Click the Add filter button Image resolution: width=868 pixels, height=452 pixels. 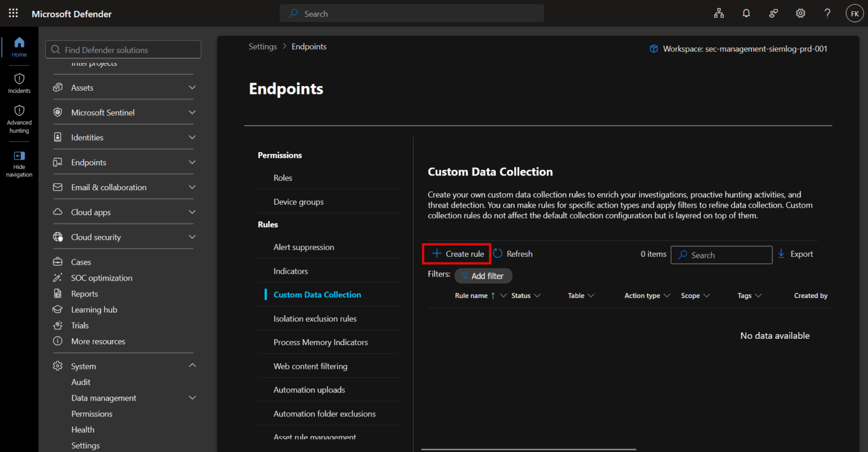point(483,276)
